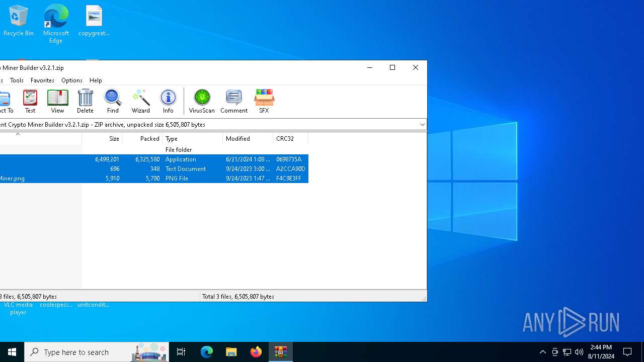
Task: Select the File folder row
Action: [154, 150]
